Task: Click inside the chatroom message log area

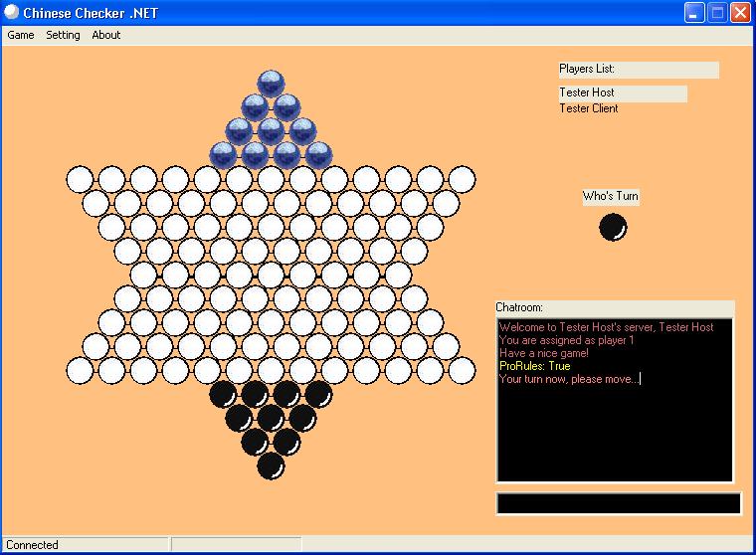Action: (615, 400)
